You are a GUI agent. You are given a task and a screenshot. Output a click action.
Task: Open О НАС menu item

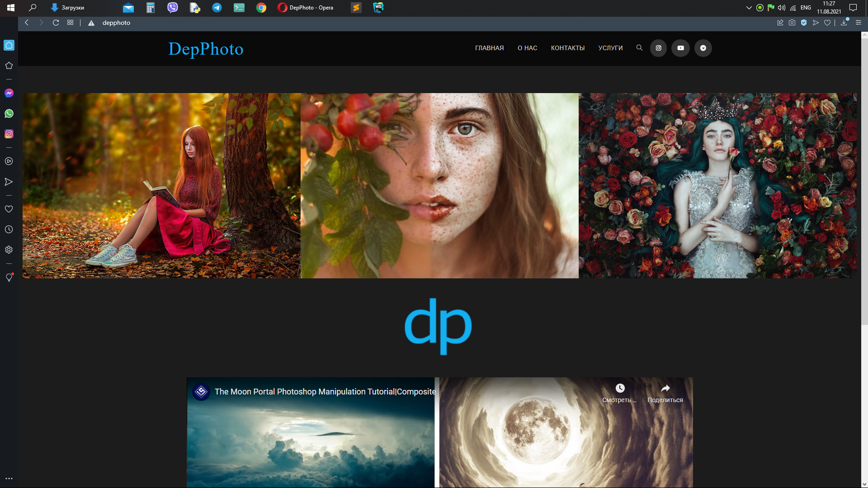click(x=527, y=48)
